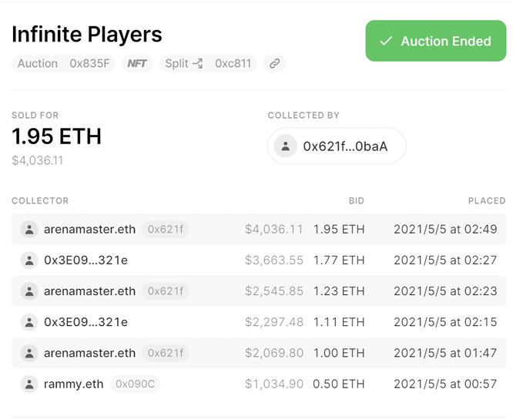Click avatar icon in 1.77 ETH bid row
The image size is (513, 420).
[x=29, y=260]
